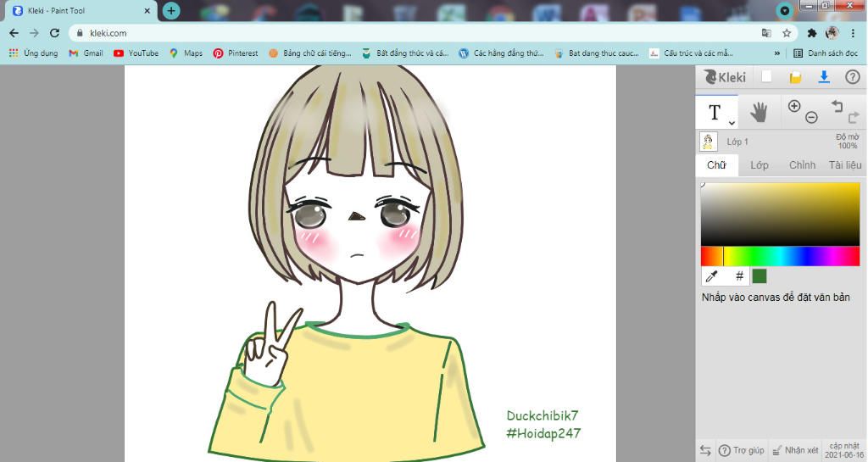Open the Các hằng đẳng thứ... bookmark

502,53
